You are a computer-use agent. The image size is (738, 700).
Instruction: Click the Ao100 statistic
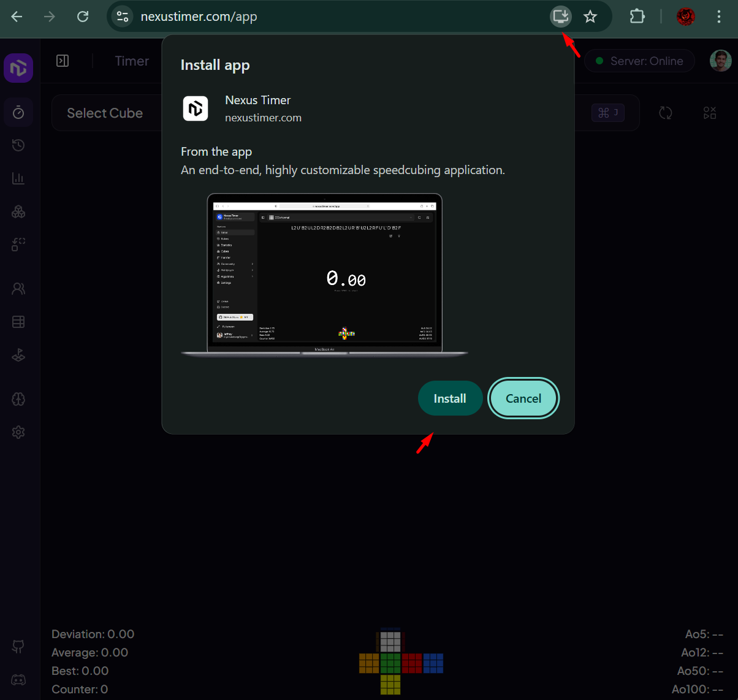[698, 690]
